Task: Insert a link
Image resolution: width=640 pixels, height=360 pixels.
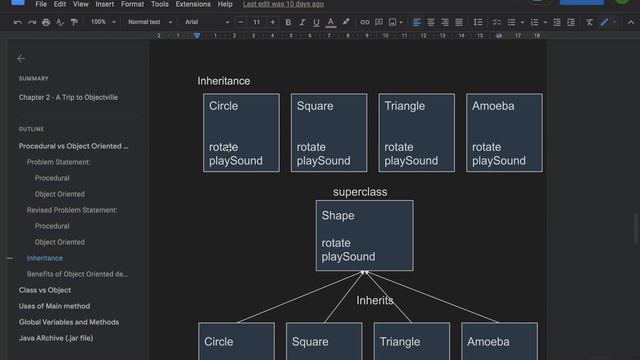Action: point(364,22)
